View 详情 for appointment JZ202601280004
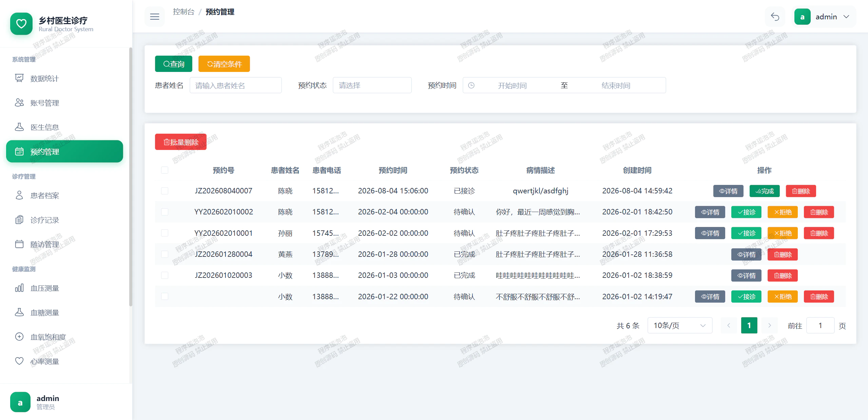Image resolution: width=868 pixels, height=420 pixels. coord(746,254)
